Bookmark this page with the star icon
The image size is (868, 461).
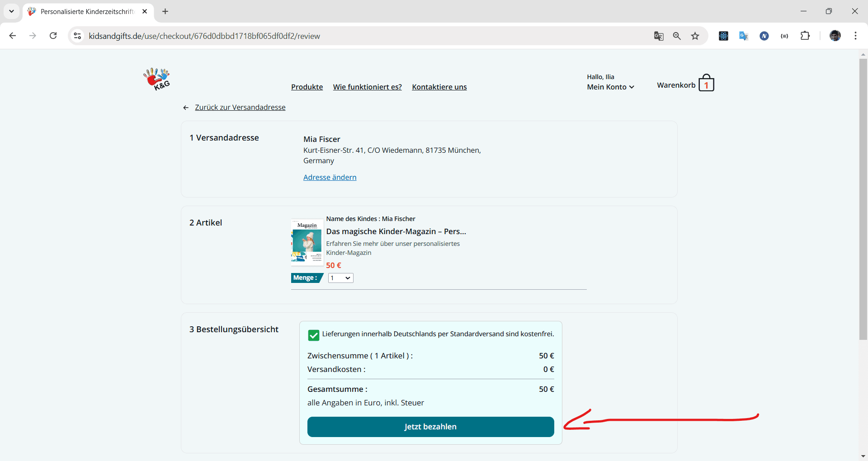pos(695,36)
